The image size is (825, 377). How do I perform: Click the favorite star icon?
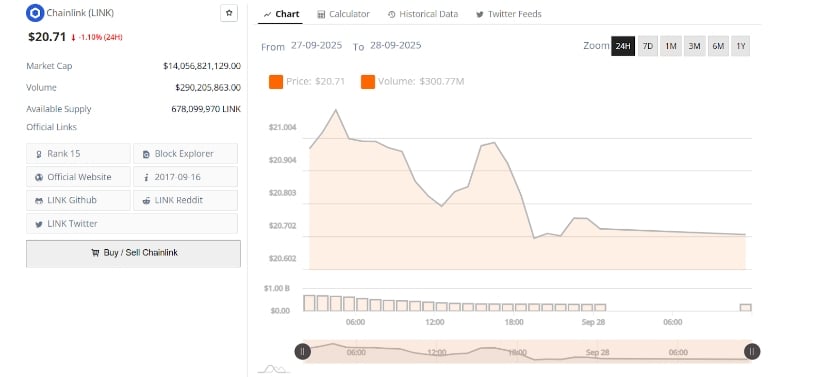[x=229, y=13]
